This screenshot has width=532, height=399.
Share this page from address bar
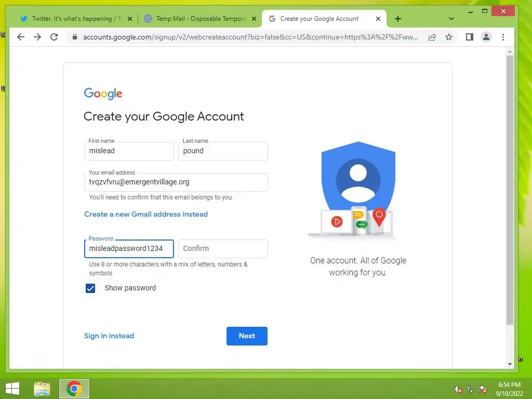pyautogui.click(x=432, y=37)
